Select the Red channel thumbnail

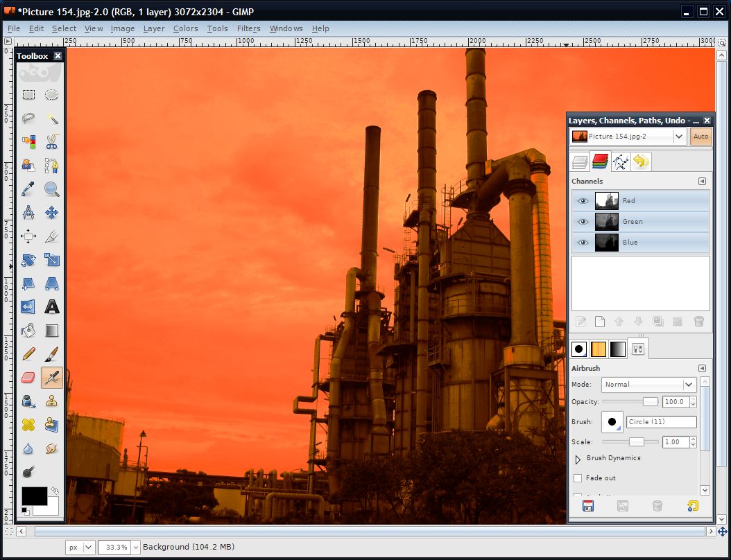[605, 200]
